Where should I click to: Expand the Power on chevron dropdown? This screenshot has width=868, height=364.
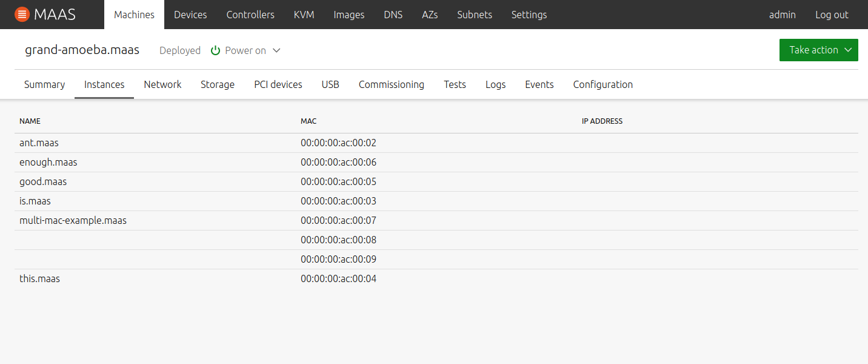[276, 50]
